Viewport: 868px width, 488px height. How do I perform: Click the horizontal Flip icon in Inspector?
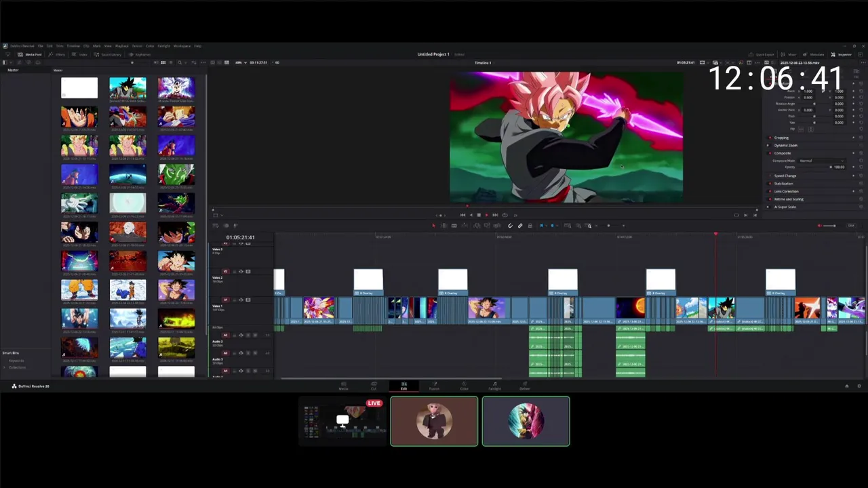(801, 129)
